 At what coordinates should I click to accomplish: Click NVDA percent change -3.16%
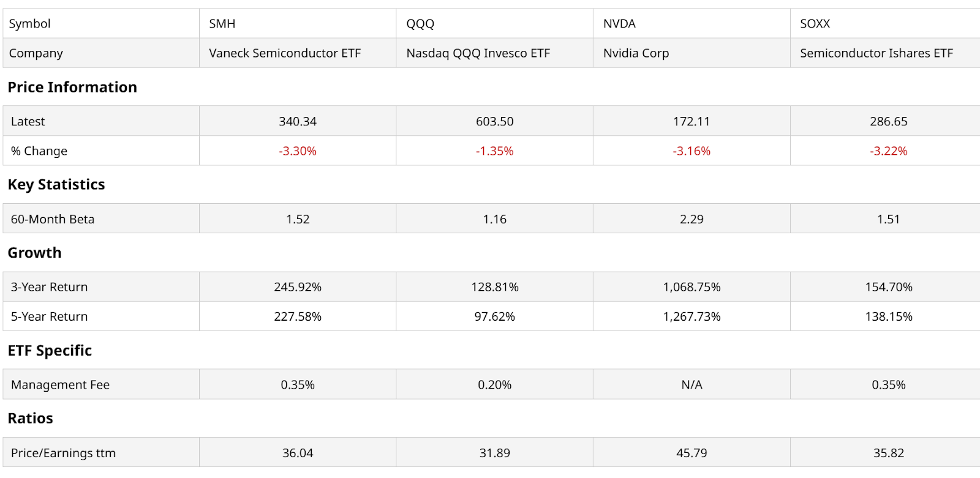[692, 151]
